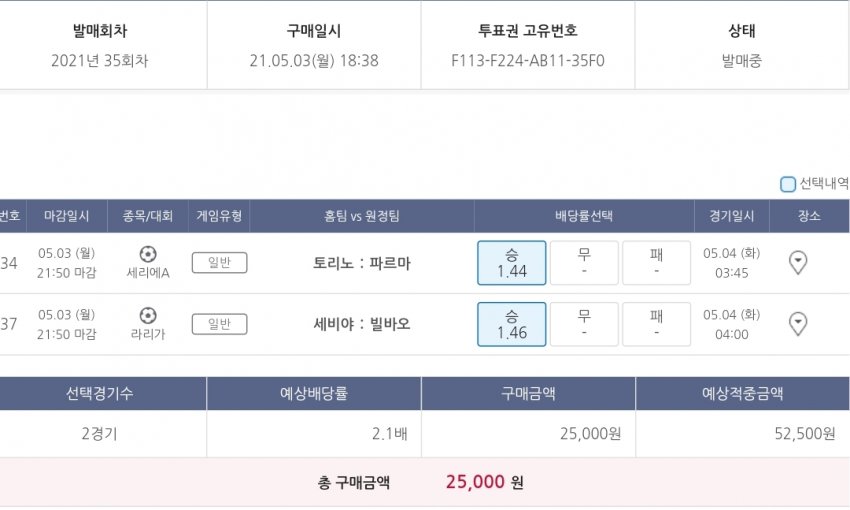Select 무 for 세비야 vs 빌바오
This screenshot has width=850, height=510.
584,324
